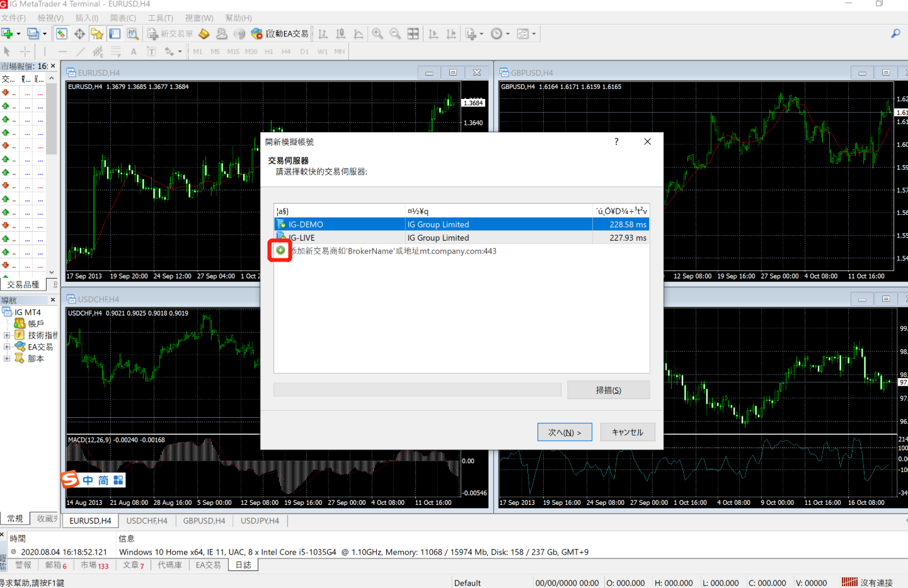Viewport: 908px width, 588px height.
Task: Click the zoom in magnifier icon
Action: 377,33
